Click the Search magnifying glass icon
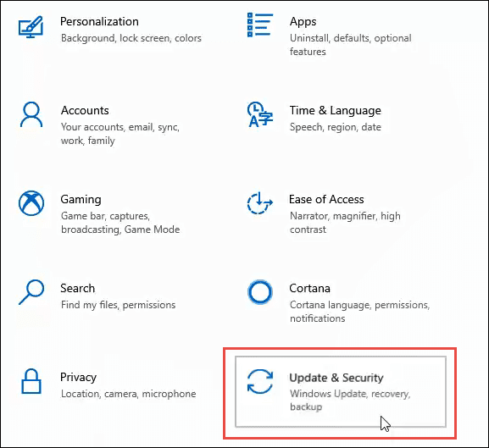489x448 pixels. tap(31, 292)
